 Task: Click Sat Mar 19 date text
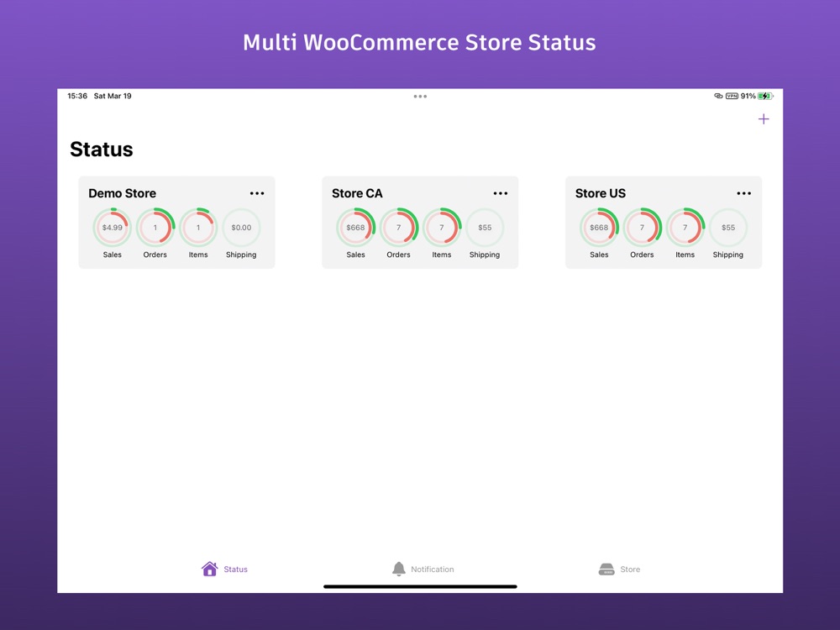coord(113,96)
